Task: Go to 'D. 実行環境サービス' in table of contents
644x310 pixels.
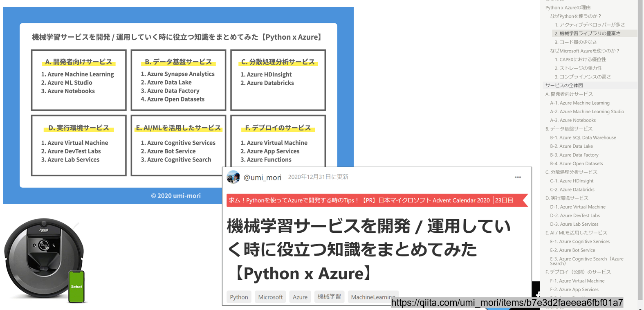Action: pyautogui.click(x=567, y=198)
